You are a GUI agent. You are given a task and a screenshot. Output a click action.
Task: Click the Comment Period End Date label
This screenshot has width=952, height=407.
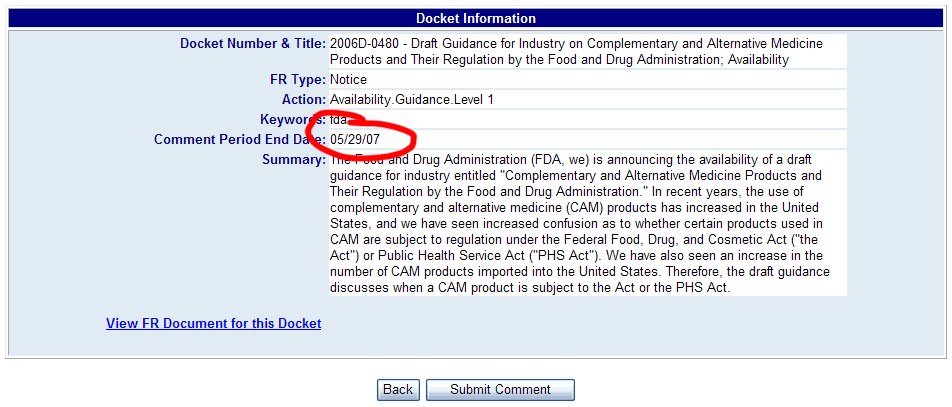[230, 139]
